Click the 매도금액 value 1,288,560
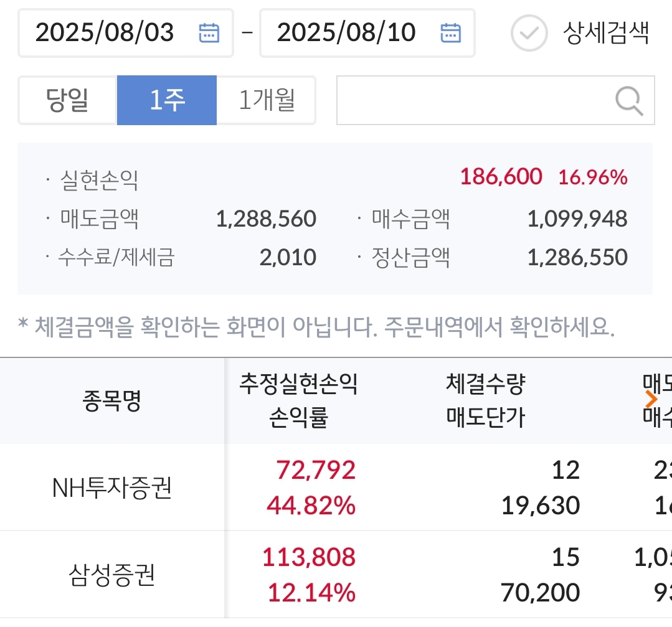 266,219
